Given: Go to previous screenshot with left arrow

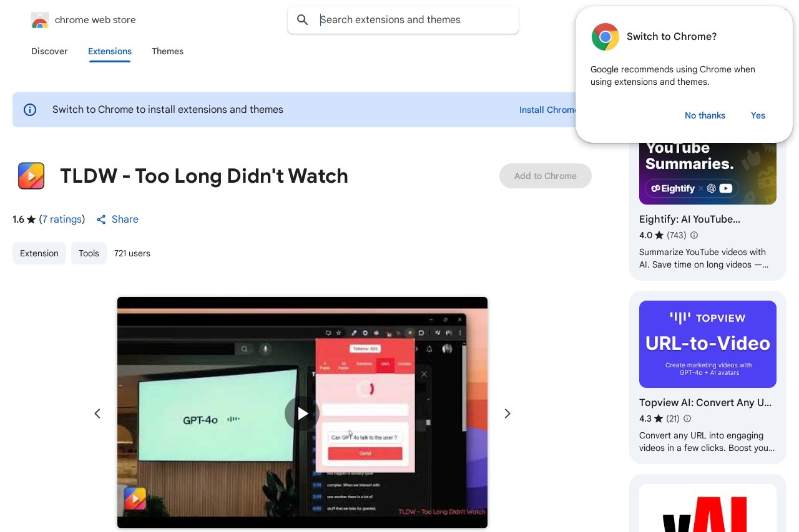Looking at the screenshot, I should pos(97,414).
